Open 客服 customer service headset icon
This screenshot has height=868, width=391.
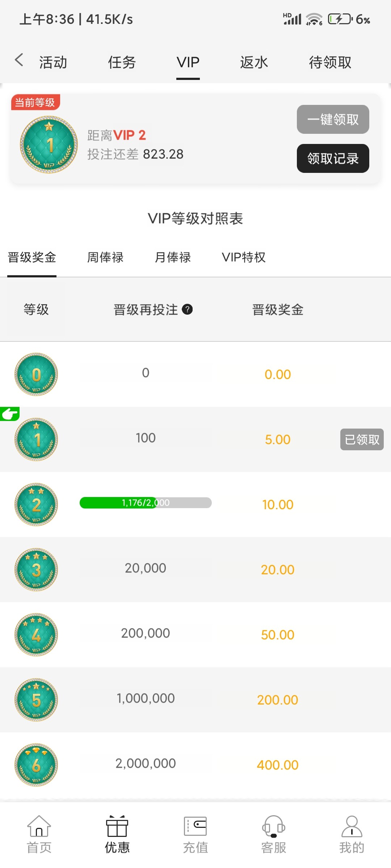pos(274,826)
